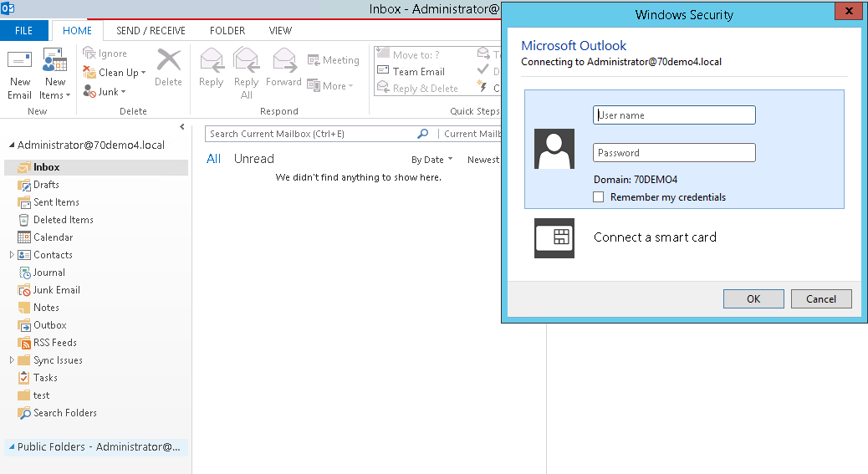Click the Newest sort order button
The image size is (868, 474).
pos(483,160)
